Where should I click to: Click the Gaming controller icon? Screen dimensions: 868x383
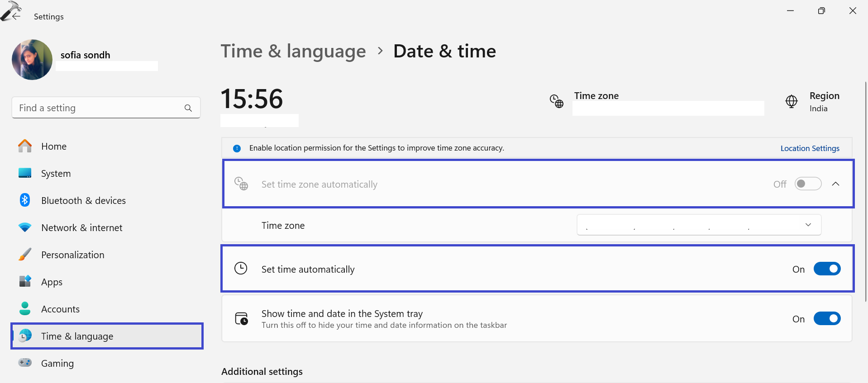(25, 363)
